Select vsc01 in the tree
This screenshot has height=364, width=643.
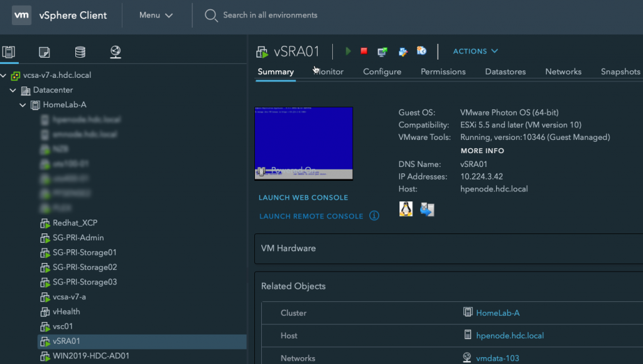pyautogui.click(x=62, y=326)
